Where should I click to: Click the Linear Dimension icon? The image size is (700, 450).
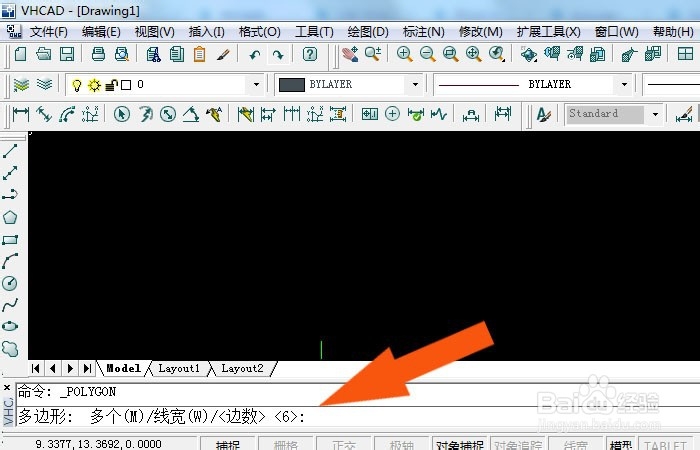point(21,114)
